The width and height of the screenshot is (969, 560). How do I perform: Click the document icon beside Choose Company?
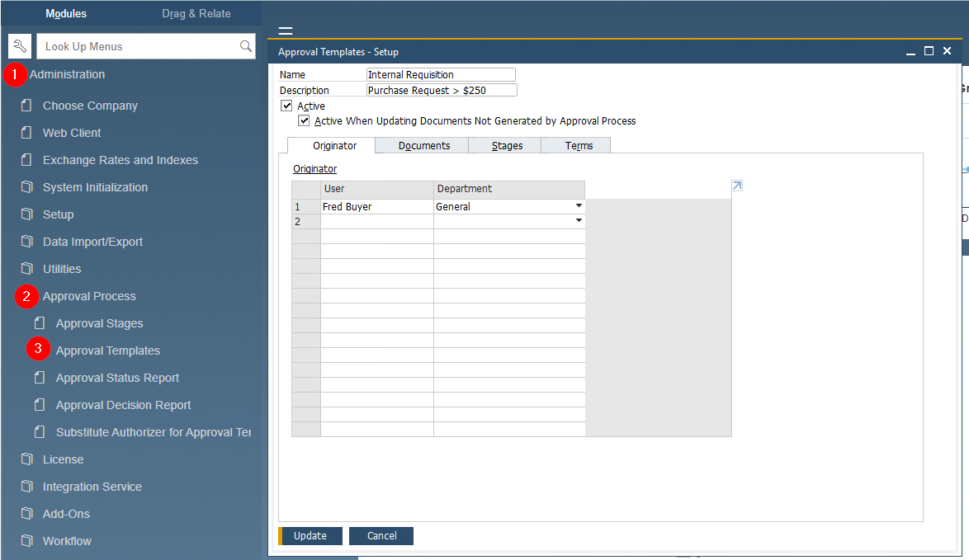click(x=26, y=106)
